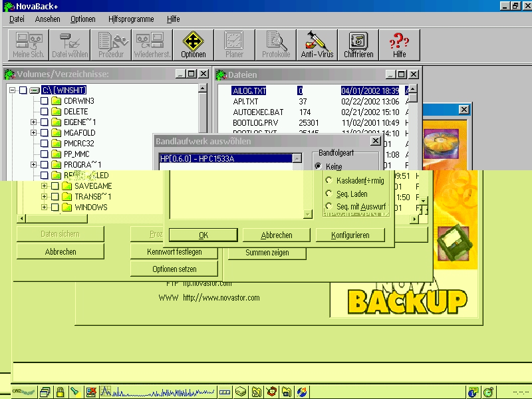This screenshot has width=532, height=399.
Task: Open the yellow folder icon in the taskbar
Action: tap(257, 392)
